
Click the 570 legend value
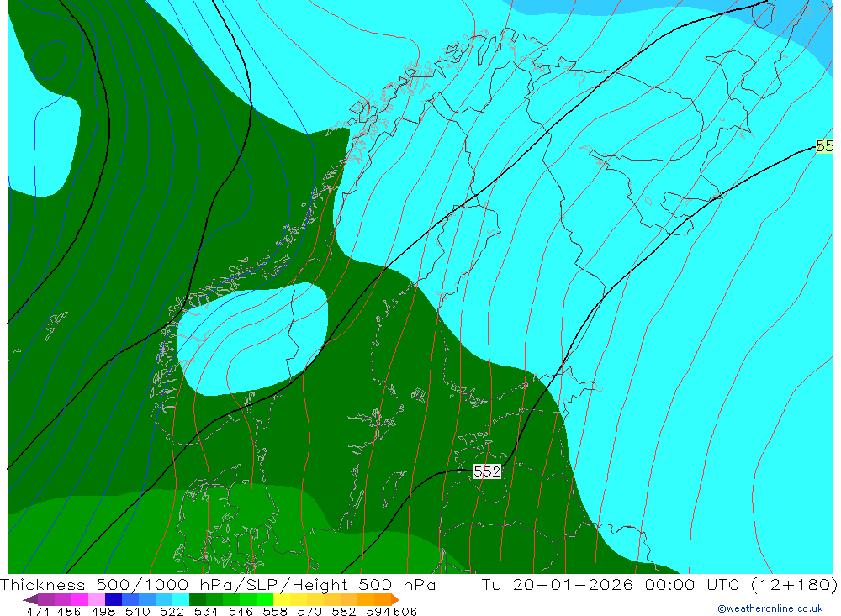[309, 611]
